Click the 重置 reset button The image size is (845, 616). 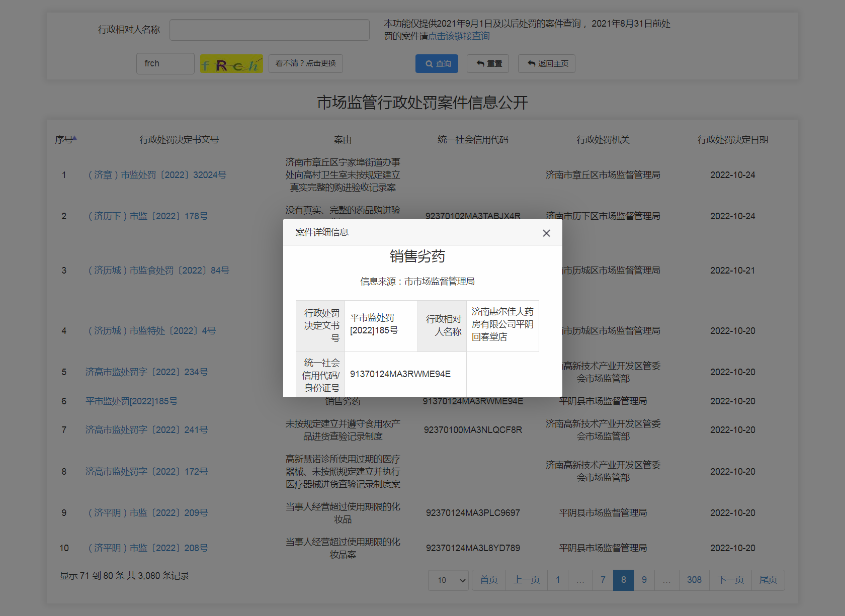pyautogui.click(x=488, y=64)
